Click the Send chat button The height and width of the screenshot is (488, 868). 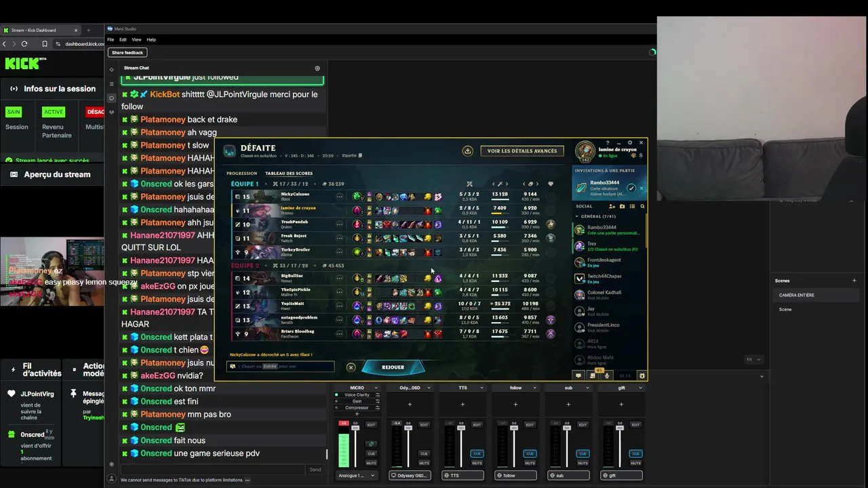click(x=315, y=470)
